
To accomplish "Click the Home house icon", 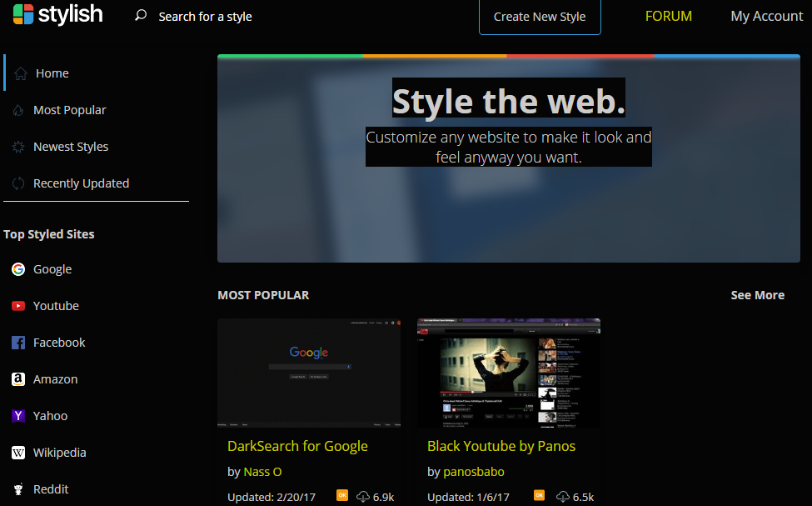I will [21, 73].
